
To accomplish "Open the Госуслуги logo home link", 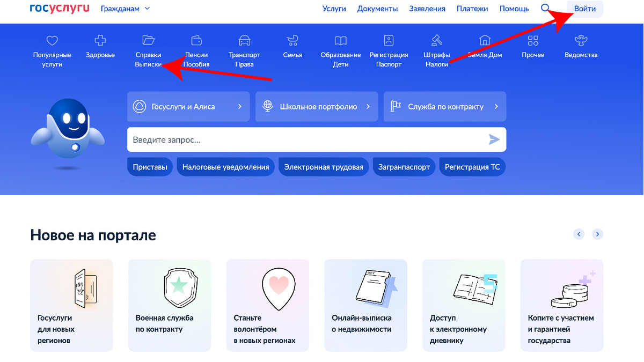I will click(x=60, y=9).
